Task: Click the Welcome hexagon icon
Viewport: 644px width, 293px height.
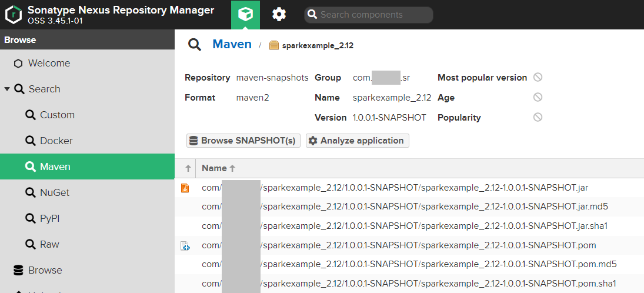Action: (x=18, y=64)
